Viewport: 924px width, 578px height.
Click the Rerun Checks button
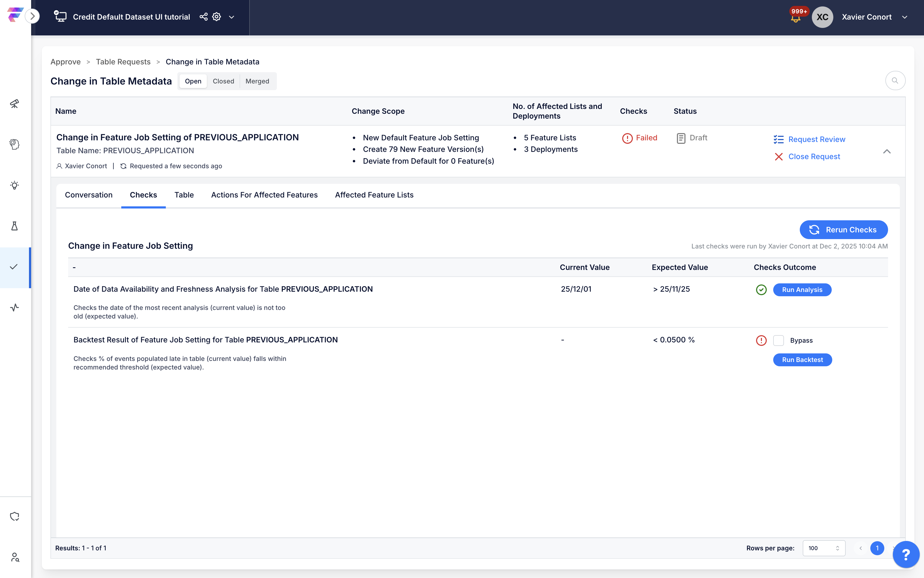click(x=843, y=230)
